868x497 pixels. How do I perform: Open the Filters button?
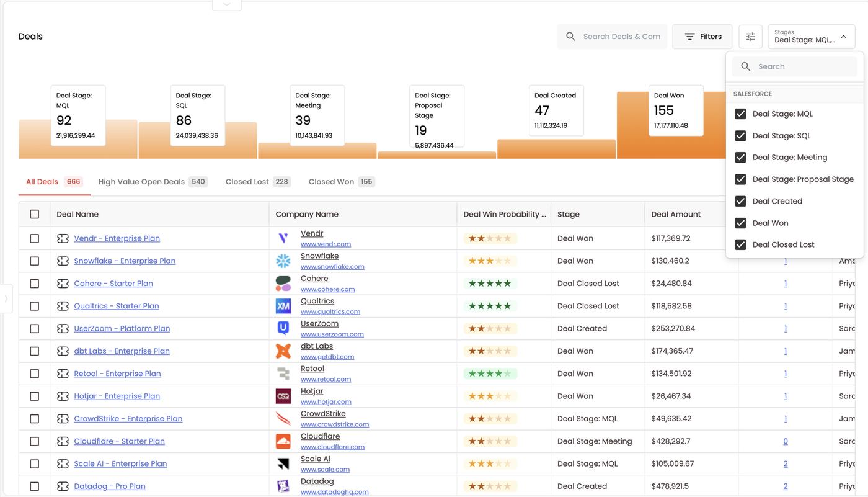[702, 37]
